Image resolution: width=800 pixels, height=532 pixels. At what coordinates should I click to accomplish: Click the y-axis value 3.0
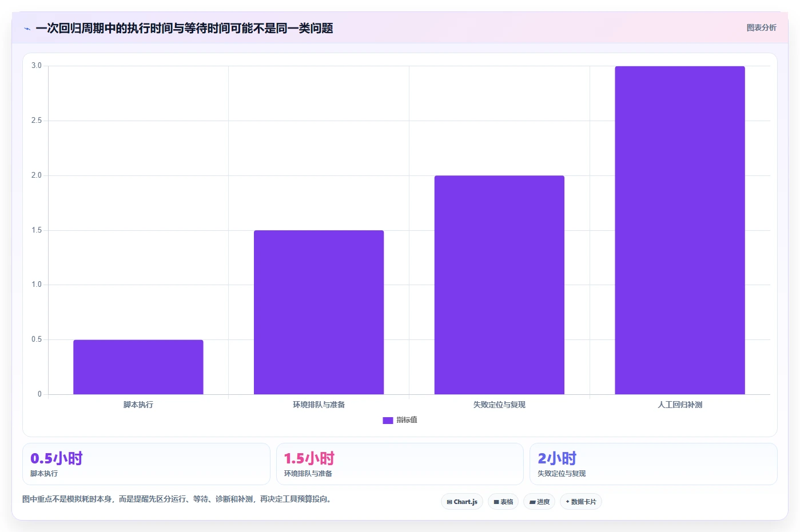37,66
